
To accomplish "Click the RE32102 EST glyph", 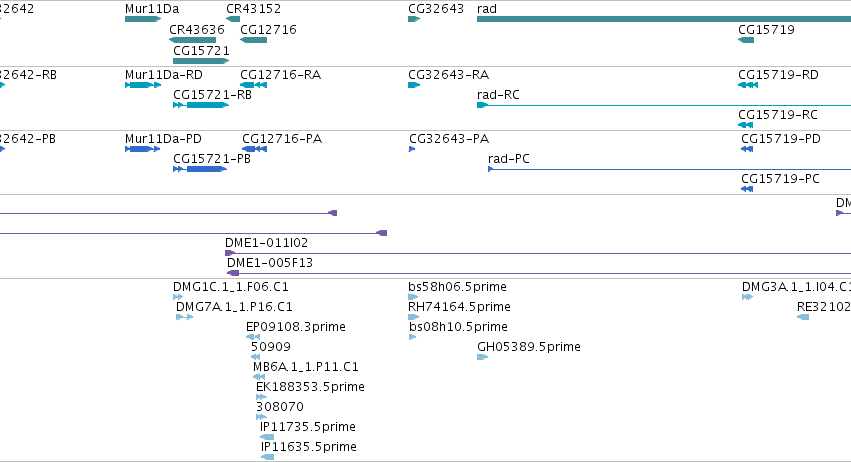I will tap(803, 317).
